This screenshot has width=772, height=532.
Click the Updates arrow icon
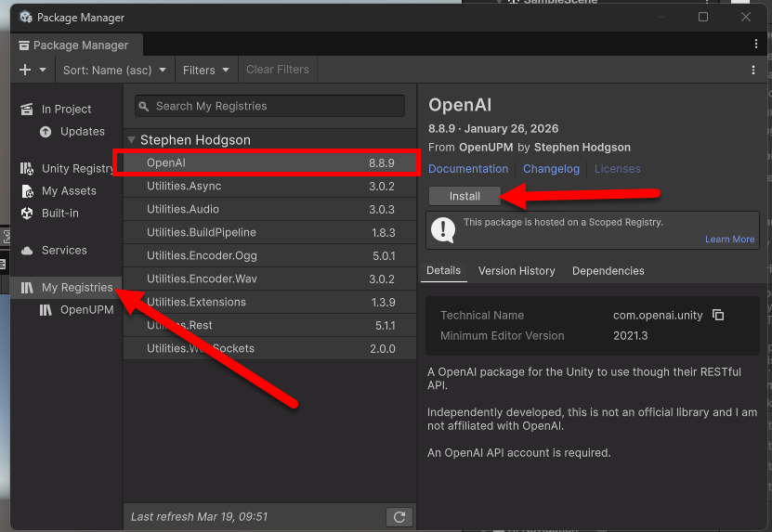coord(46,132)
